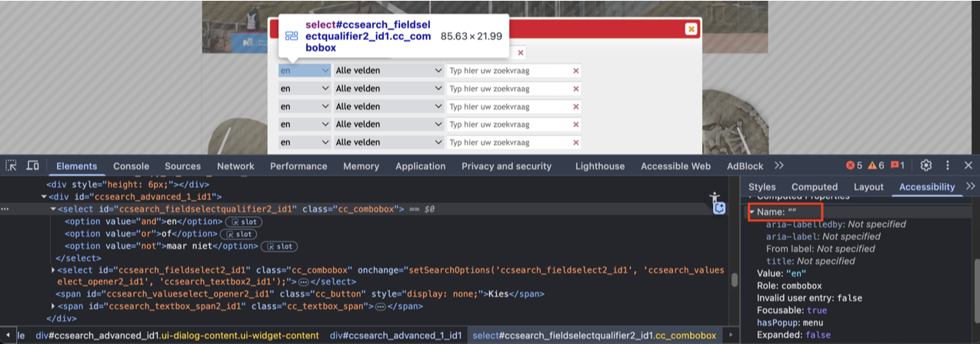Image resolution: width=980 pixels, height=344 pixels.
Task: Click the yellow warnings counter icon
Action: 876,165
